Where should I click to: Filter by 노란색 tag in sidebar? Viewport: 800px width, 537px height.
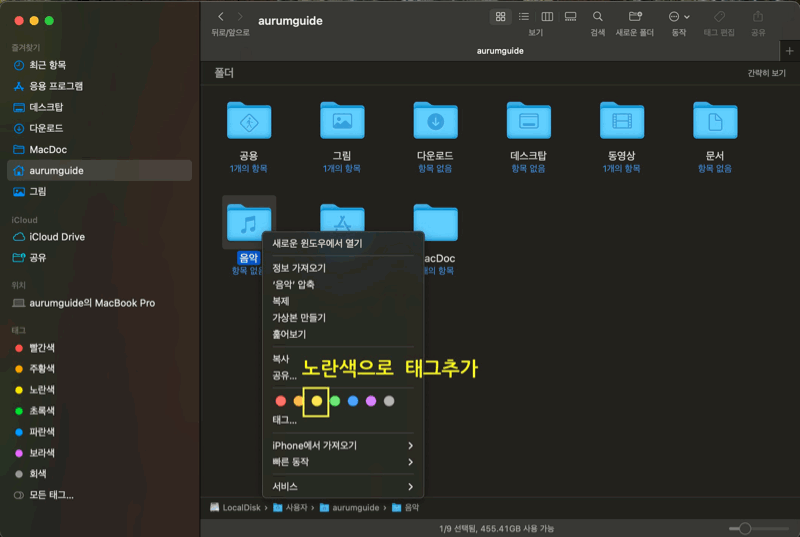(99, 390)
